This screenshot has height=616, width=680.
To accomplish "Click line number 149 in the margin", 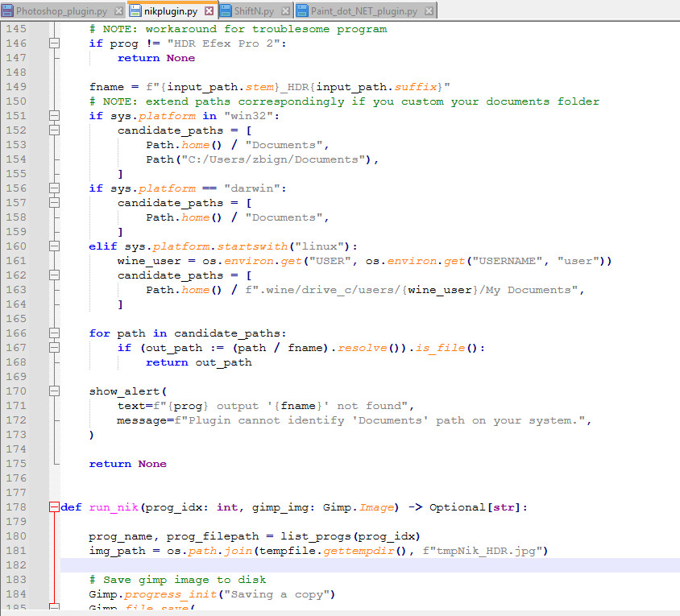I will click(16, 87).
